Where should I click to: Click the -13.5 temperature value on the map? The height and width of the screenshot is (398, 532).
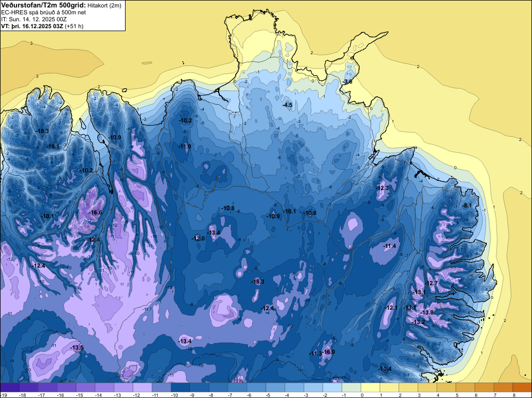77,348
